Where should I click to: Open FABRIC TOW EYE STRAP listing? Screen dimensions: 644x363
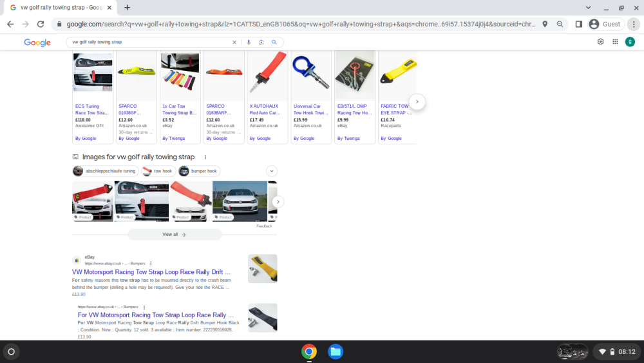(x=396, y=110)
